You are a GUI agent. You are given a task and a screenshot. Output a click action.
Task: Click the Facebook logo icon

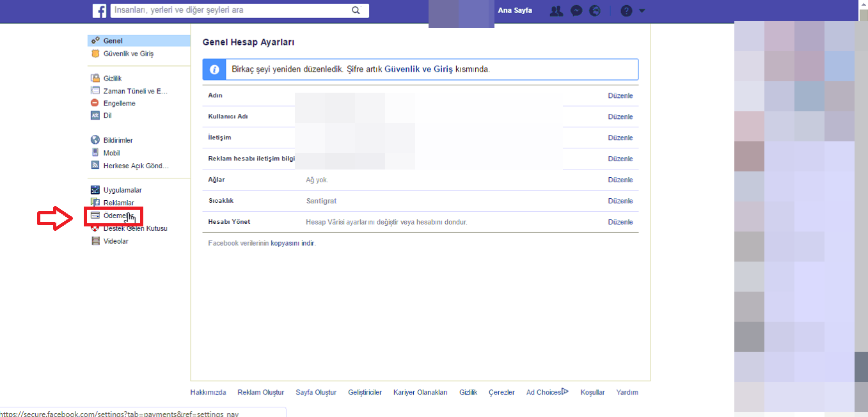tap(99, 10)
